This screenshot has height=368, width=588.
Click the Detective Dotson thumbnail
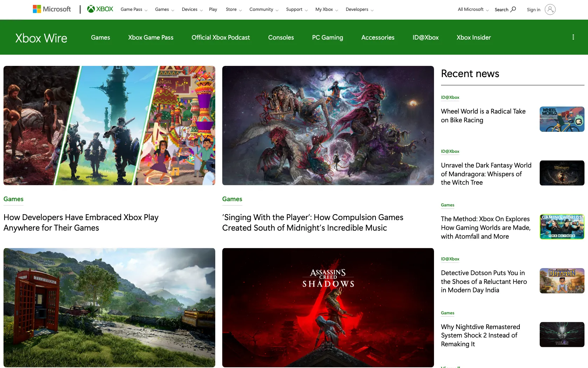(562, 281)
